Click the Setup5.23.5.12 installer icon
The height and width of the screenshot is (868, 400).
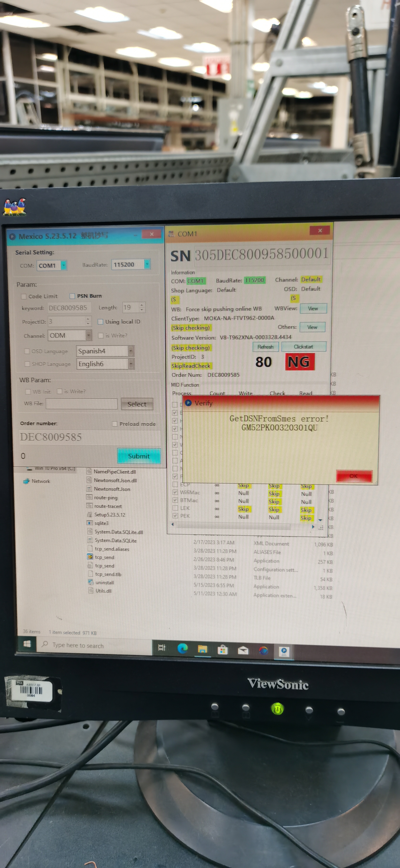pos(89,514)
